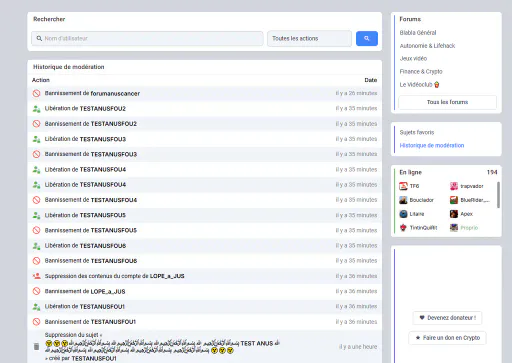Click 'Faire un don en Crypto' button

pos(447,338)
